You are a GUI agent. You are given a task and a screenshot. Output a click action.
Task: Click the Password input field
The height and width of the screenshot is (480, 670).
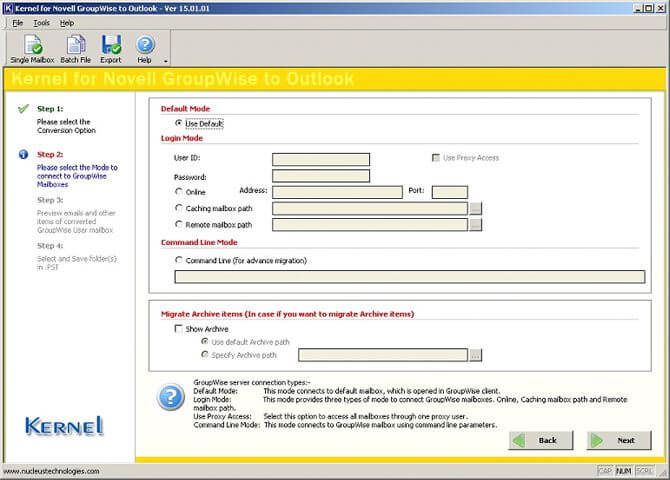click(x=321, y=176)
